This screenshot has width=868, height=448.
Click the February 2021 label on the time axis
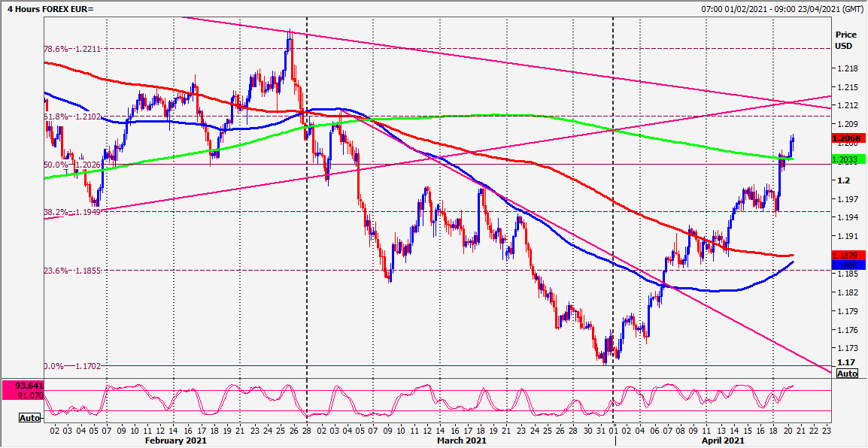(175, 440)
